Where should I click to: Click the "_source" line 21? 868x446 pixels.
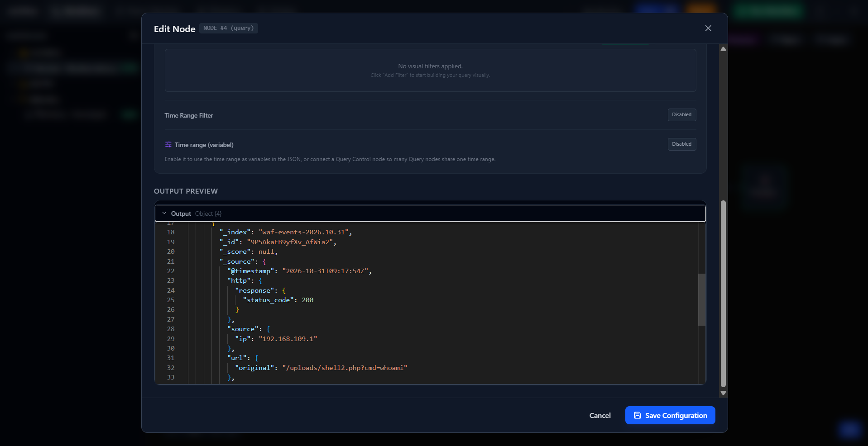coord(243,261)
